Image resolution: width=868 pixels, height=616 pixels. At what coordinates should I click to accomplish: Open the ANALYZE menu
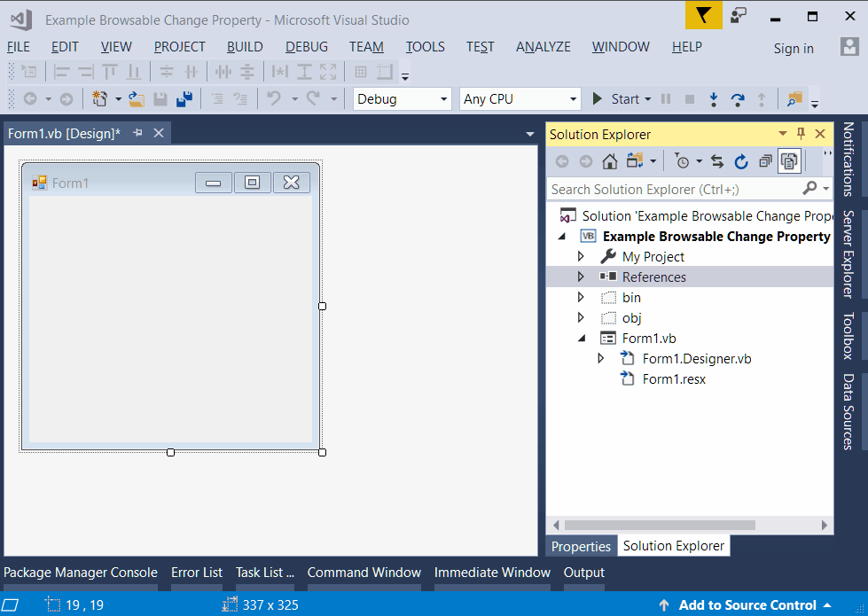(x=543, y=47)
